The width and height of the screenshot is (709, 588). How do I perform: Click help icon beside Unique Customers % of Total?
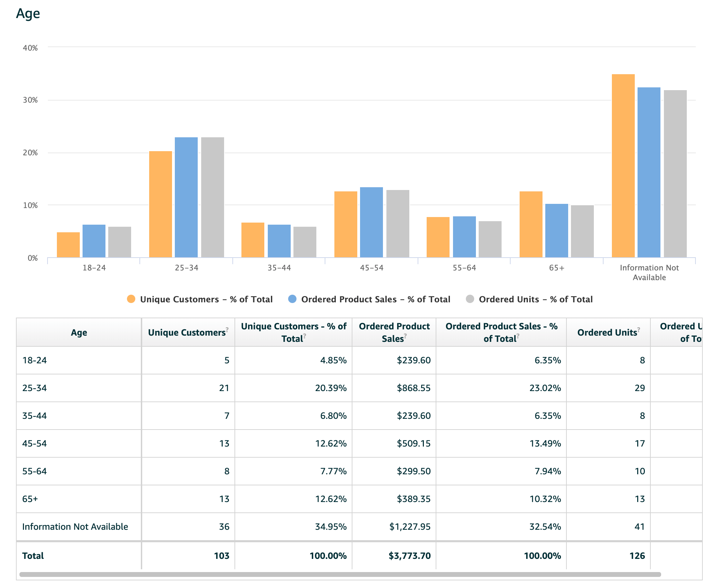(x=305, y=336)
